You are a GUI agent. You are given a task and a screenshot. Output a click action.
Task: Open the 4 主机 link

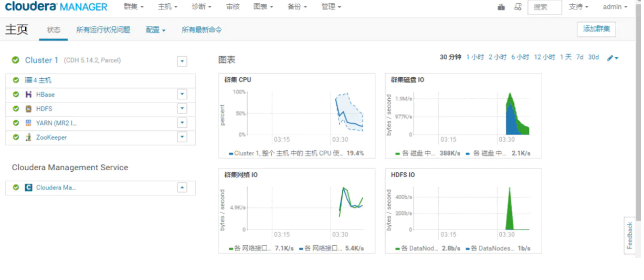pos(43,80)
